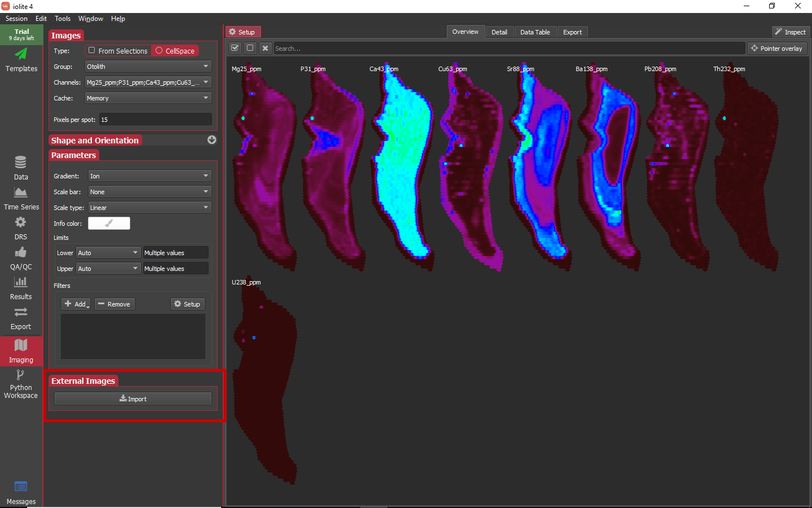
Task: Switch to the Export tab
Action: coord(572,32)
